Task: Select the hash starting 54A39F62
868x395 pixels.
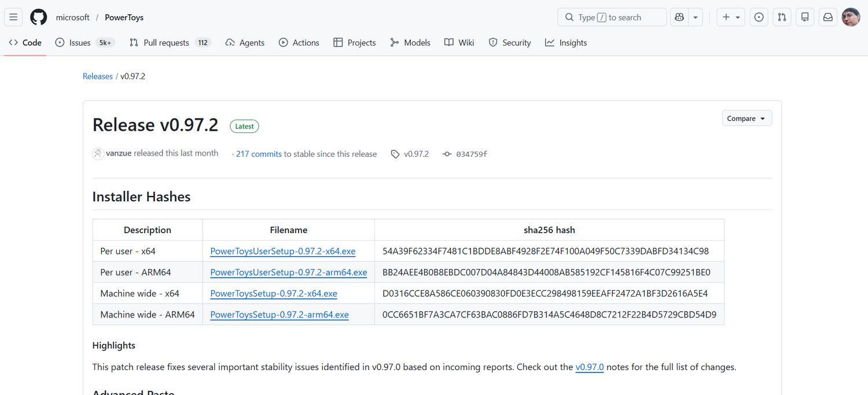Action: (x=546, y=252)
